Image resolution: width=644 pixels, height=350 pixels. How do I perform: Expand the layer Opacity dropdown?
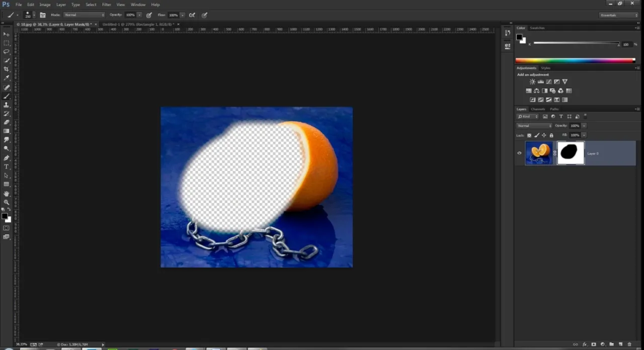[584, 125]
